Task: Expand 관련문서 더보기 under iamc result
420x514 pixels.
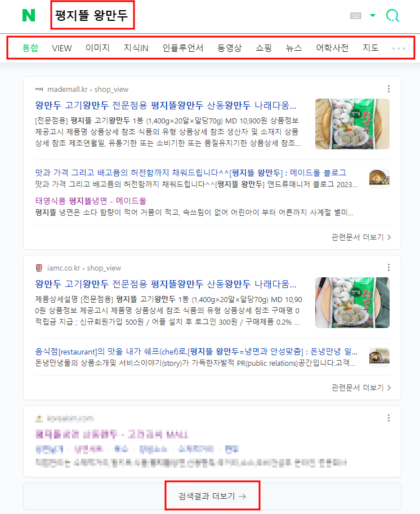Action: (361, 387)
